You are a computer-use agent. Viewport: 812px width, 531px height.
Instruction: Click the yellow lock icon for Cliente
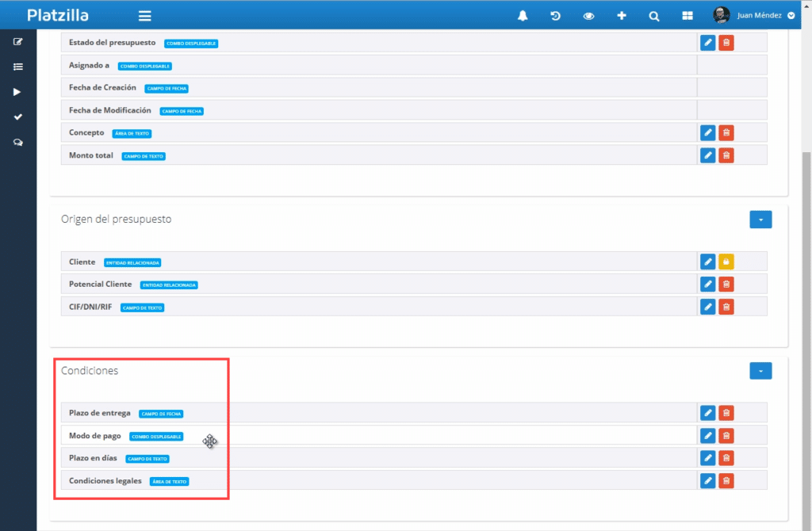coord(726,262)
